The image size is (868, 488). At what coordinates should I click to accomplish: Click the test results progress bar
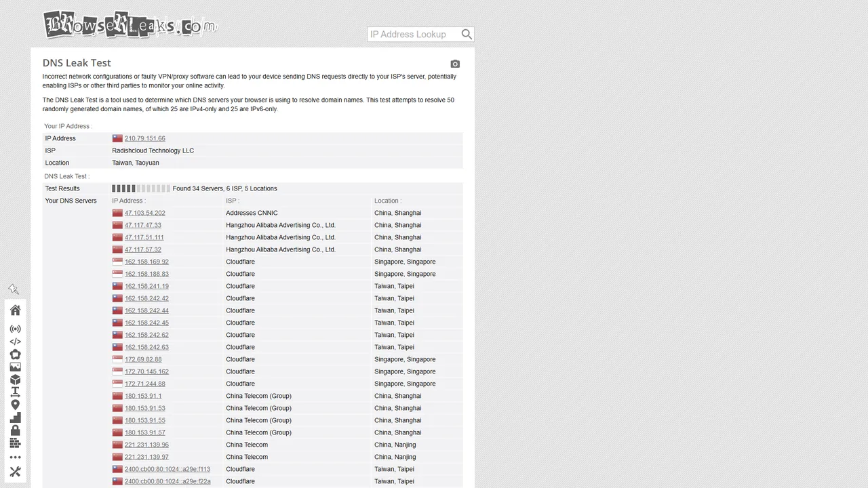(141, 188)
